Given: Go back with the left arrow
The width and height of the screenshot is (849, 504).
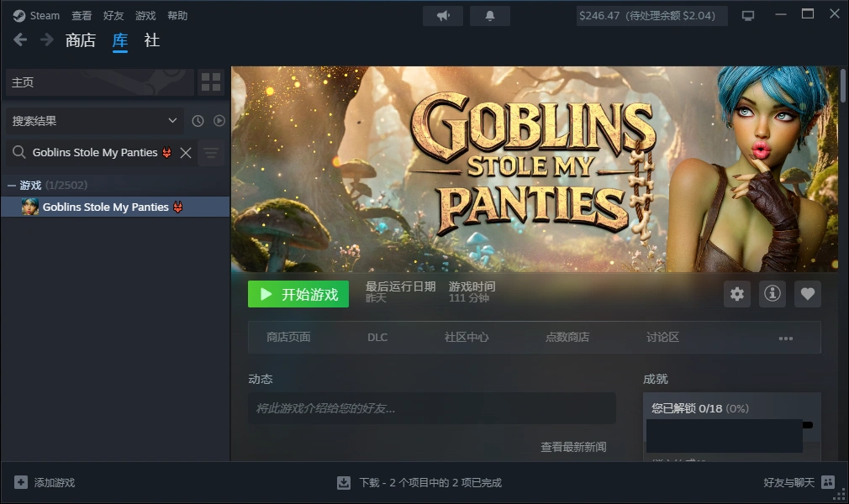Looking at the screenshot, I should 20,39.
